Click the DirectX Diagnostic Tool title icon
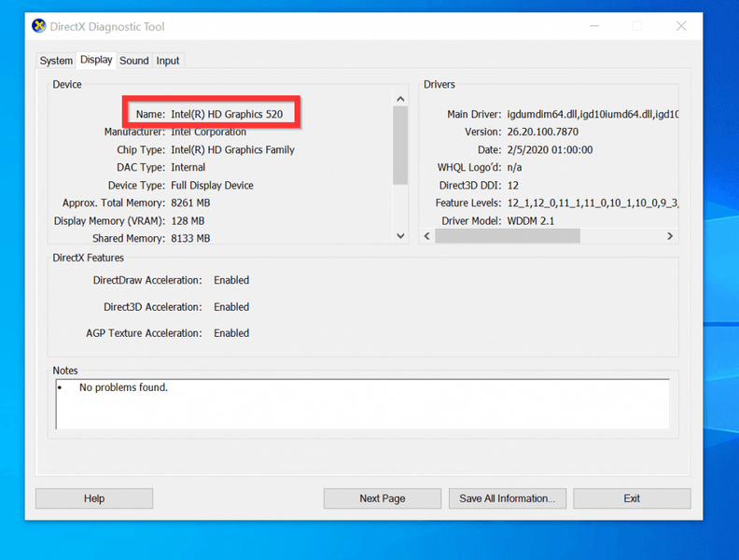739x560 pixels. click(38, 26)
